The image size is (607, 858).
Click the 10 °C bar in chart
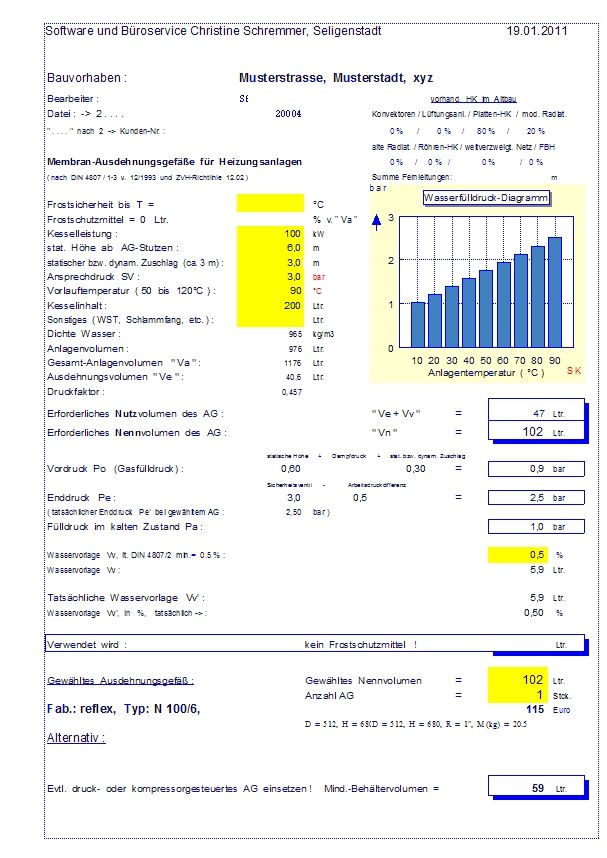point(418,325)
